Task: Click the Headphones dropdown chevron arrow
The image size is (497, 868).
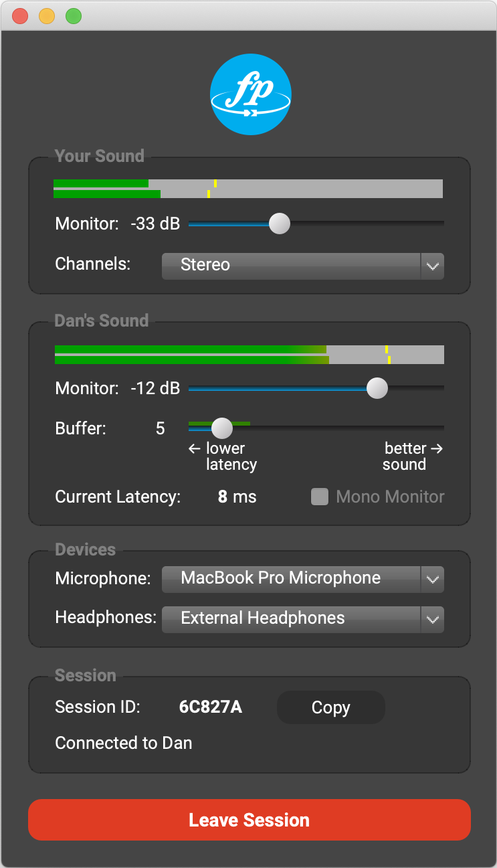Action: pos(432,619)
